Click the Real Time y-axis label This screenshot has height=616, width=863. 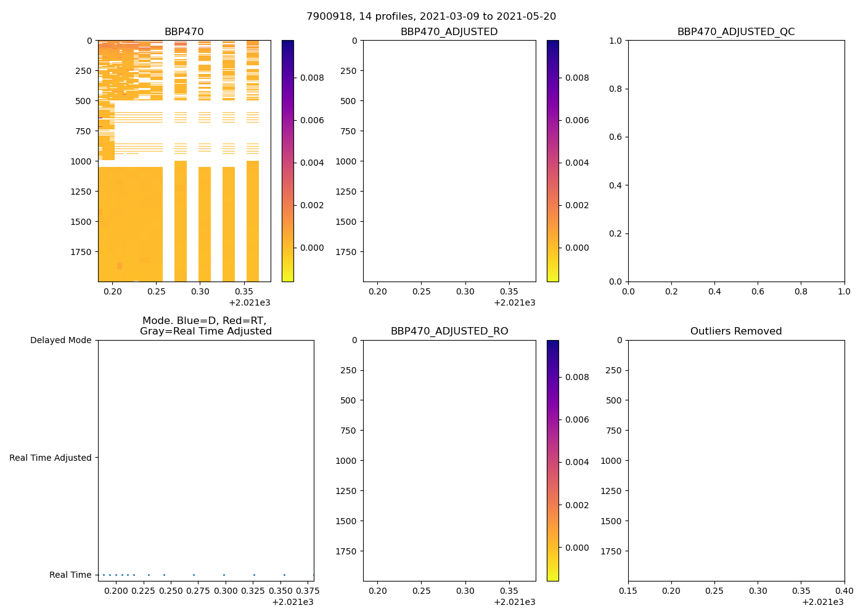[x=70, y=575]
